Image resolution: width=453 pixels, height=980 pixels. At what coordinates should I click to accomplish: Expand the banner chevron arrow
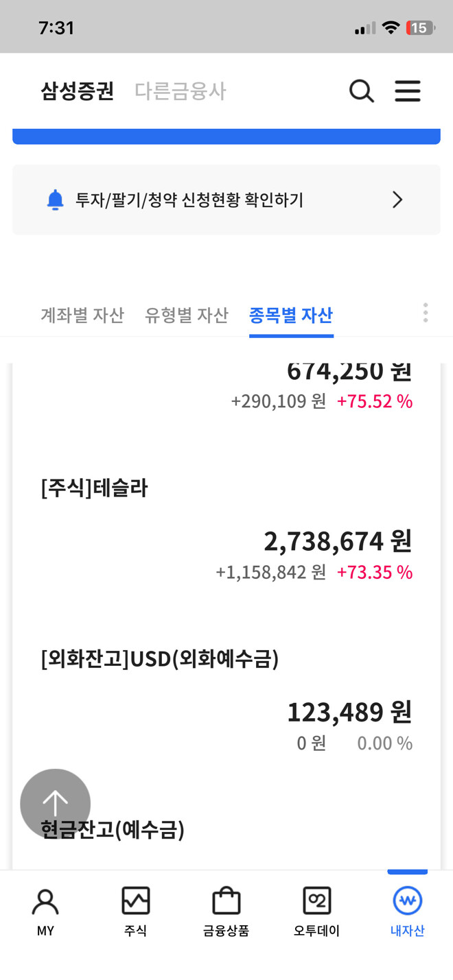[397, 200]
